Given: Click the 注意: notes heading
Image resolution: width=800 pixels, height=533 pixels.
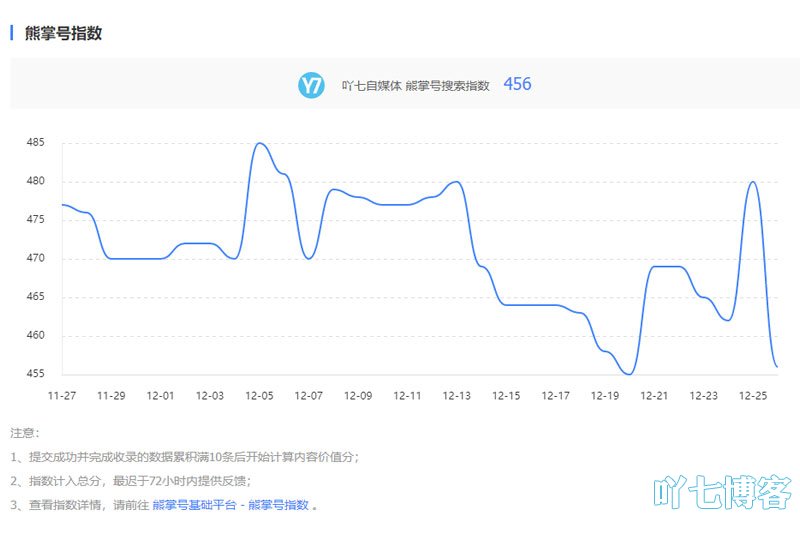Looking at the screenshot, I should [24, 433].
